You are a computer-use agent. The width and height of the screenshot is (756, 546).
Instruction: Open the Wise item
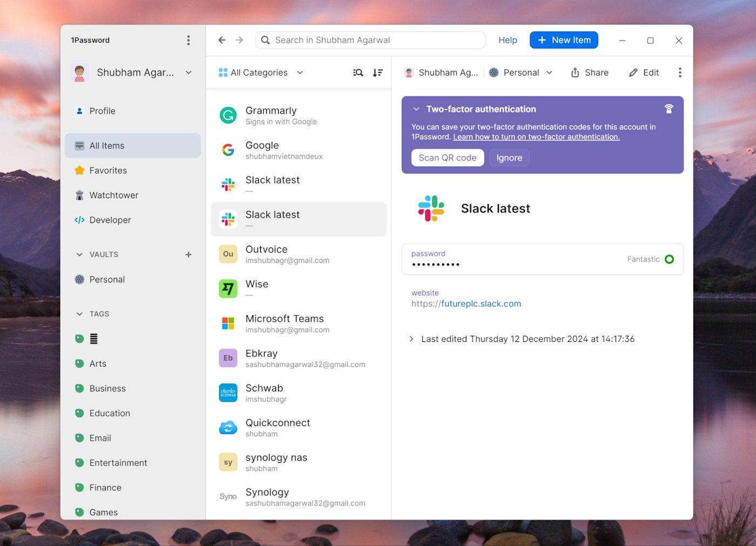[299, 288]
